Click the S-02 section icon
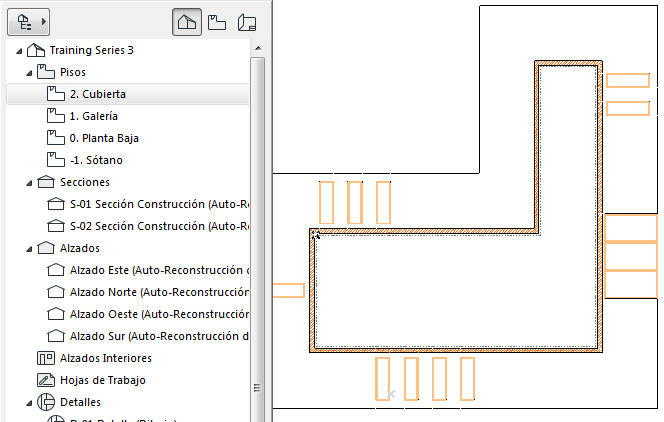664x422 pixels. point(56,226)
